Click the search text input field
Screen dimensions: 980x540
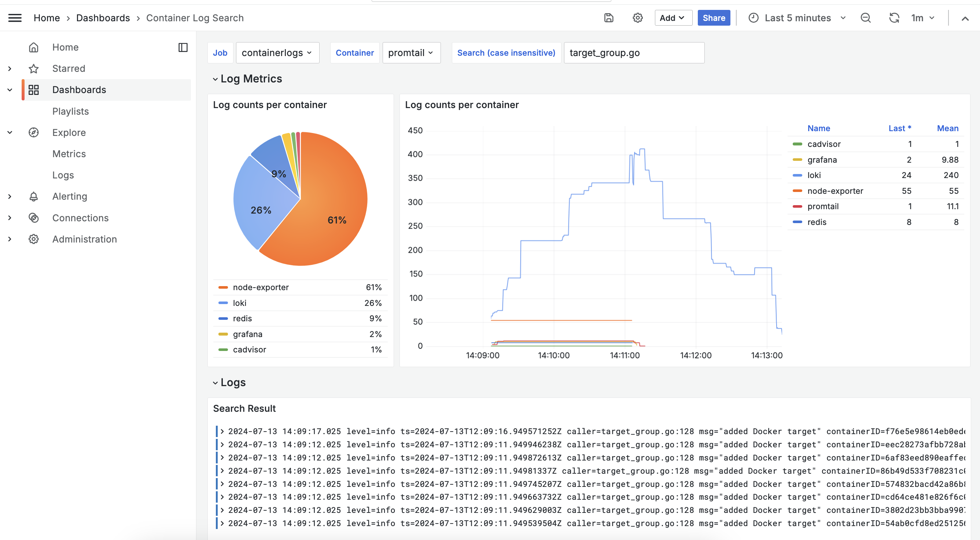[x=633, y=53]
